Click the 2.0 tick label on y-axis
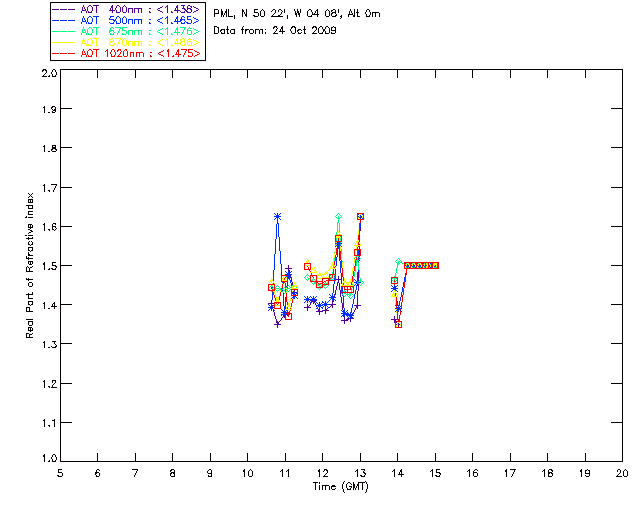This screenshot has height=512, width=640. [49, 73]
